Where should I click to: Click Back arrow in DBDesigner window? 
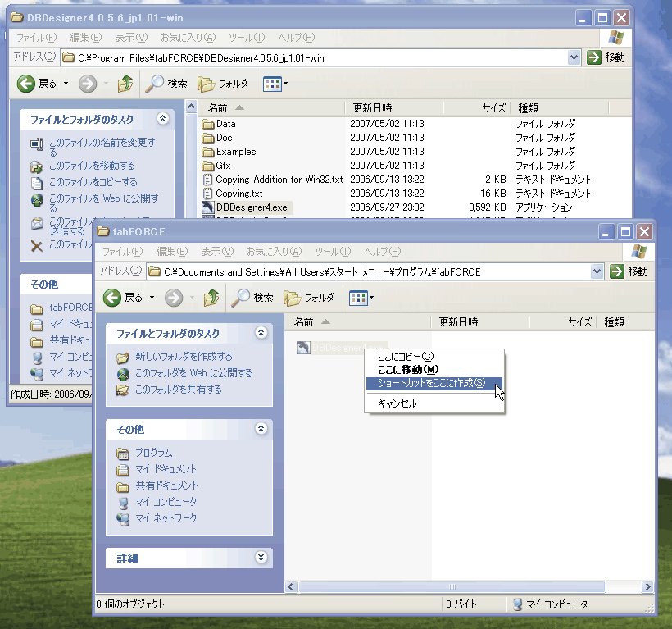click(25, 84)
